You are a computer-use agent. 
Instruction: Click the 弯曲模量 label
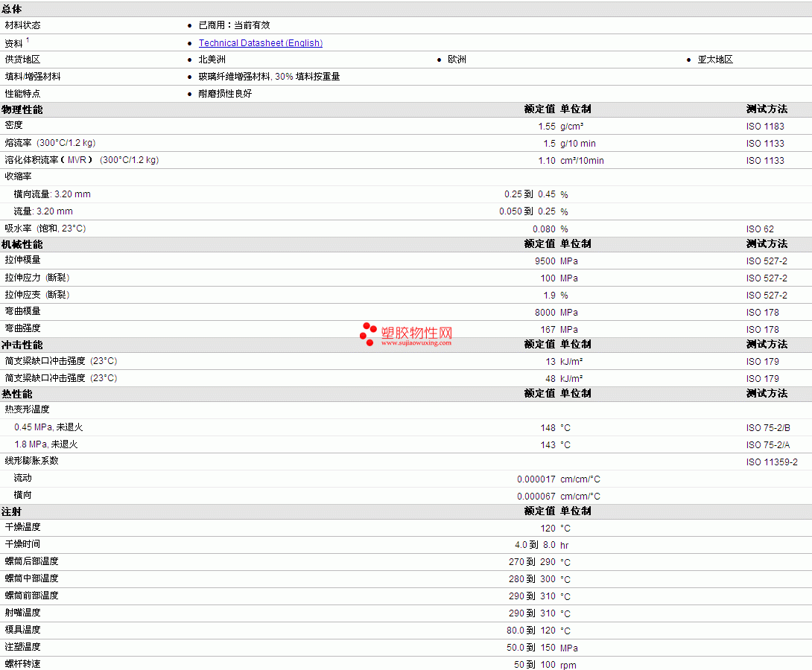23,311
